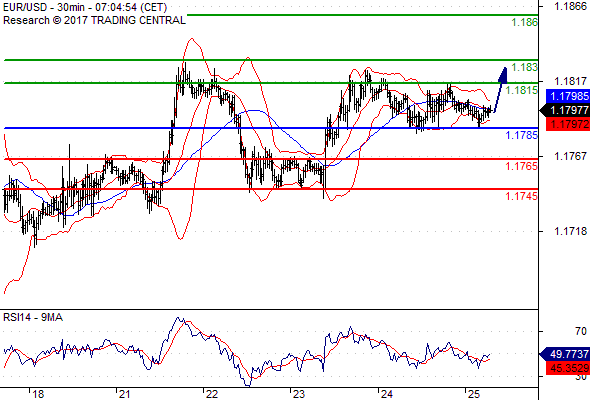Click the red 1.17972 price tag
The height and width of the screenshot is (400, 590).
(x=568, y=124)
